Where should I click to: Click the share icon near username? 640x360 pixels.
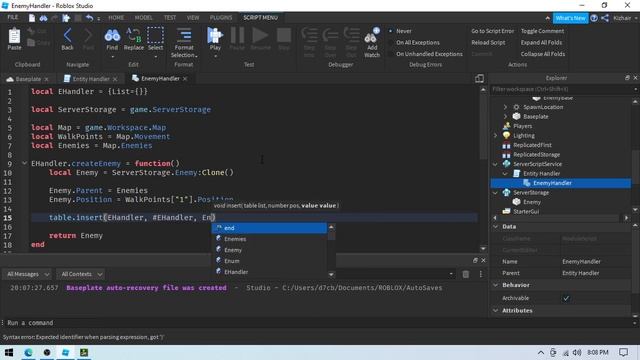(x=605, y=18)
